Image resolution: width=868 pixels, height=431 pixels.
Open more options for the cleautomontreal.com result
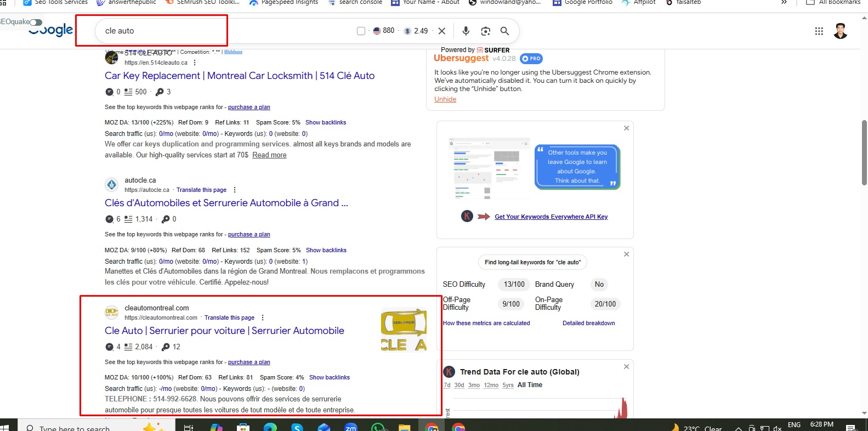(263, 317)
